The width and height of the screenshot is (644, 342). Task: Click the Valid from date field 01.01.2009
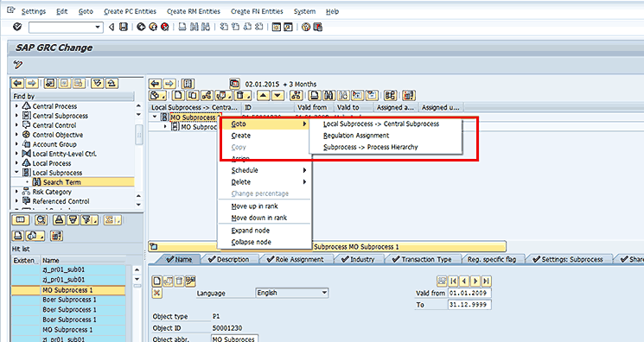469,293
